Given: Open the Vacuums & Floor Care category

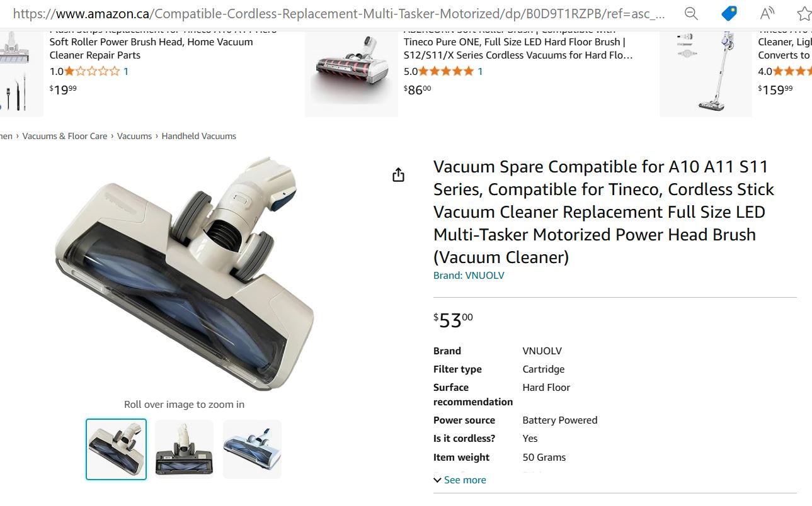Looking at the screenshot, I should (65, 136).
